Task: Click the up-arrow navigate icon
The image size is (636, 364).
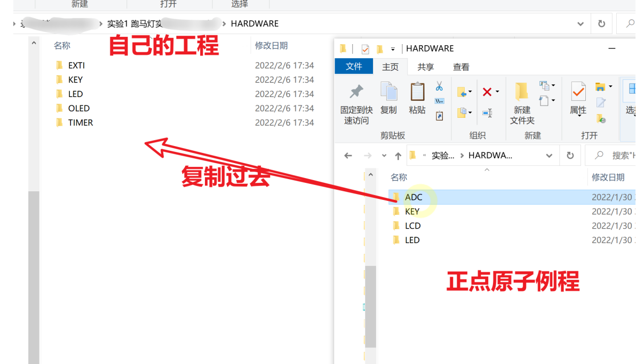Action: click(x=397, y=155)
